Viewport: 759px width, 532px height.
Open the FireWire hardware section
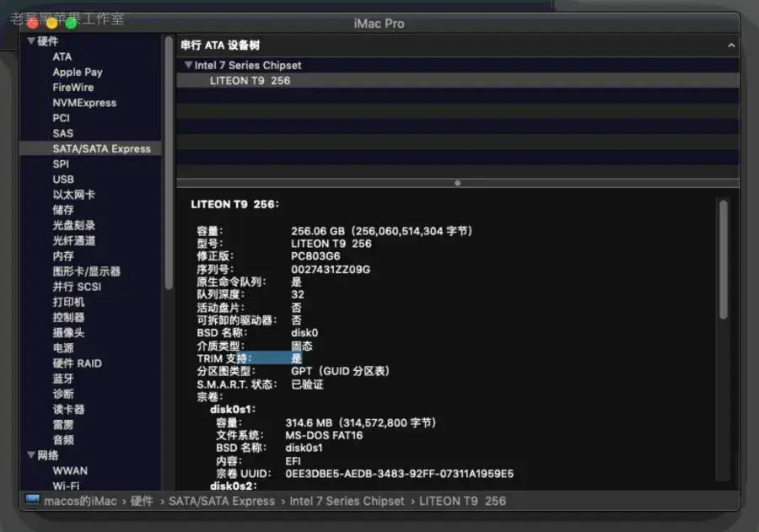pos(73,87)
